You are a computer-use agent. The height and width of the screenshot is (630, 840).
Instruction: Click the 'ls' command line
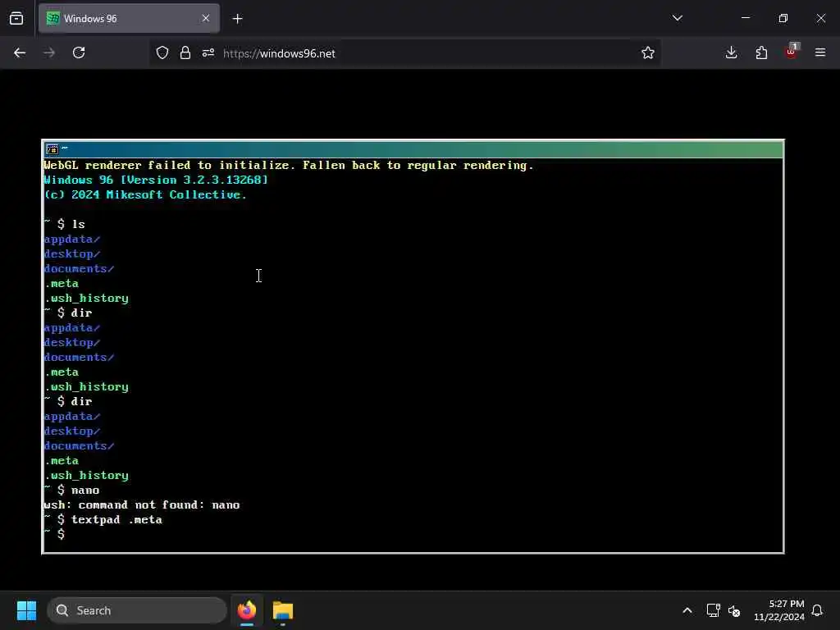click(x=64, y=225)
